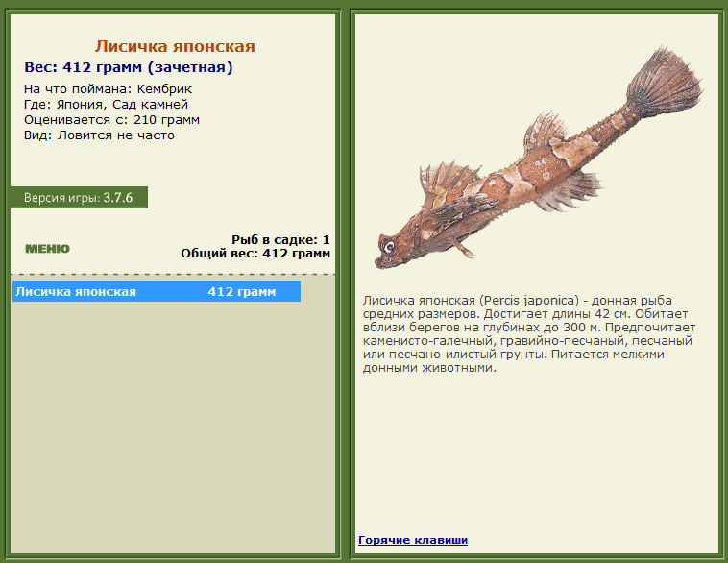
Task: Click the Percis japonica description paragraph
Action: [x=529, y=334]
